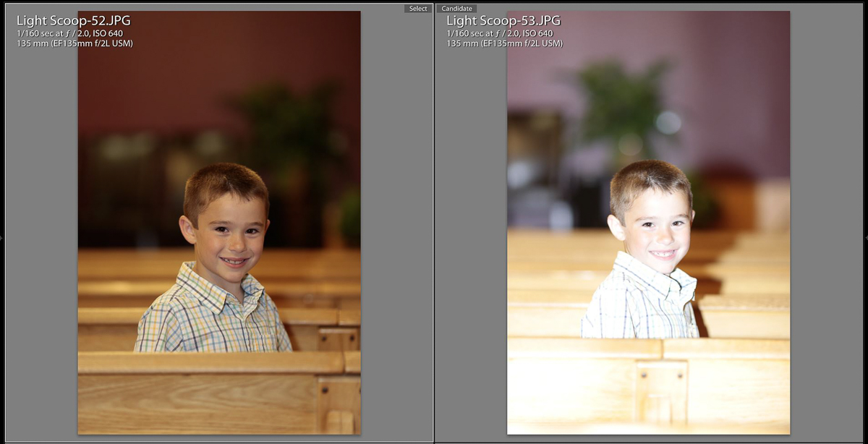Click the overexposed shirt in the Candidate photo
The width and height of the screenshot is (868, 444).
pos(639,304)
